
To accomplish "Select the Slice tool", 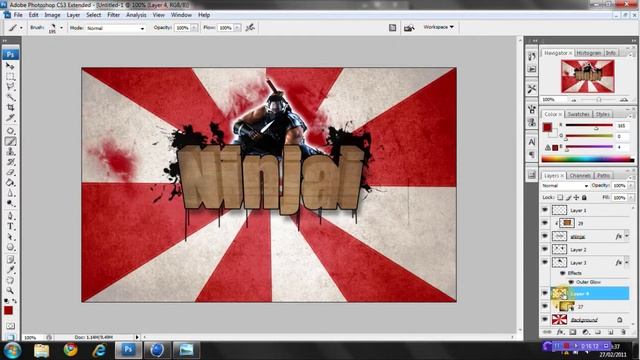I will click(x=10, y=118).
